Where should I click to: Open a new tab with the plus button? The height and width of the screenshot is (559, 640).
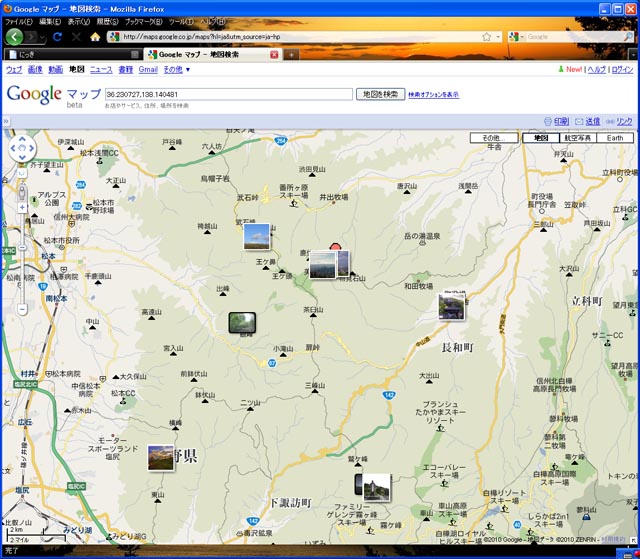click(291, 54)
